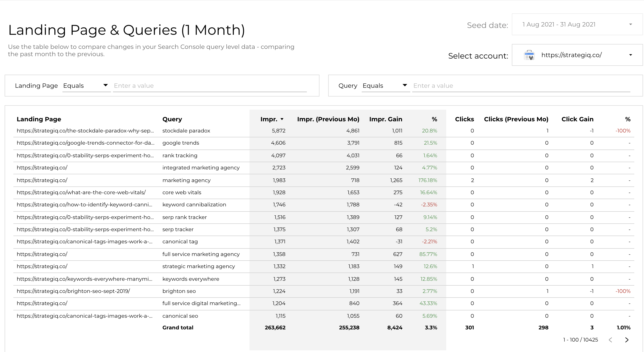Click the -2.21% impression change for canonical tag

[x=429, y=241]
